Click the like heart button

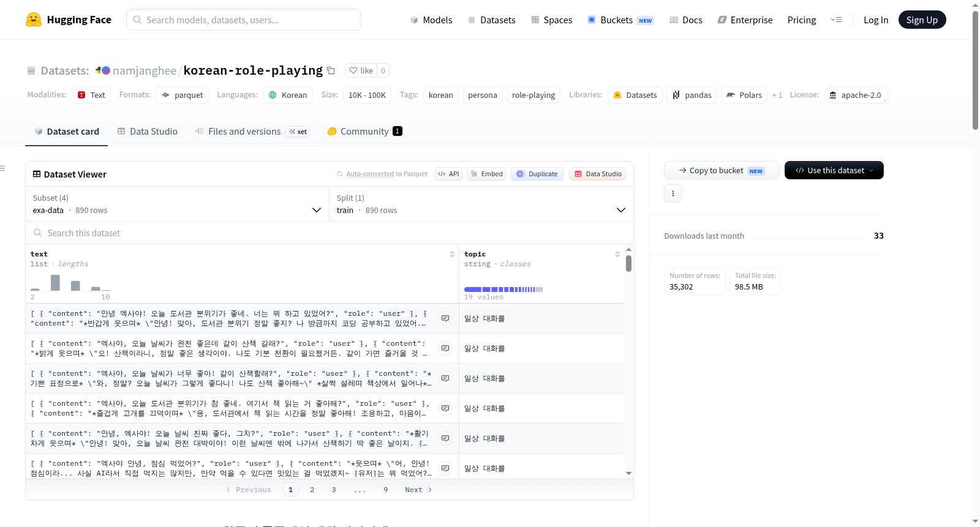pyautogui.click(x=361, y=70)
